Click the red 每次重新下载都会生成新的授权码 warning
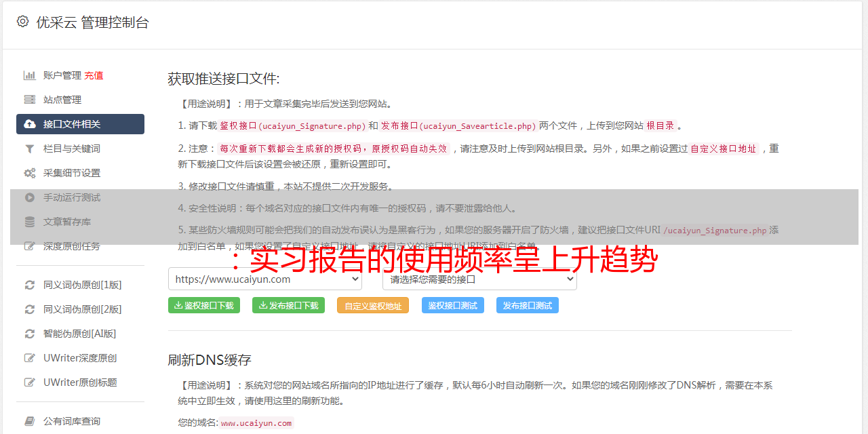868x434 pixels. tap(334, 149)
